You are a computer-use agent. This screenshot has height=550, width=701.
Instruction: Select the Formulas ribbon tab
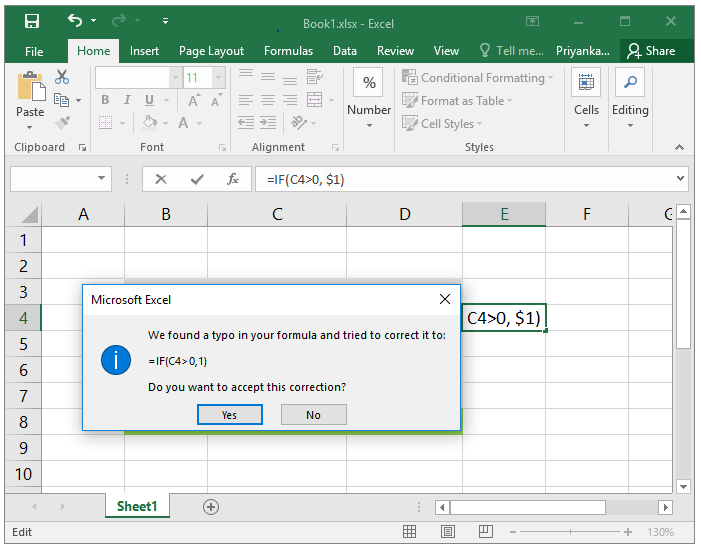point(288,51)
